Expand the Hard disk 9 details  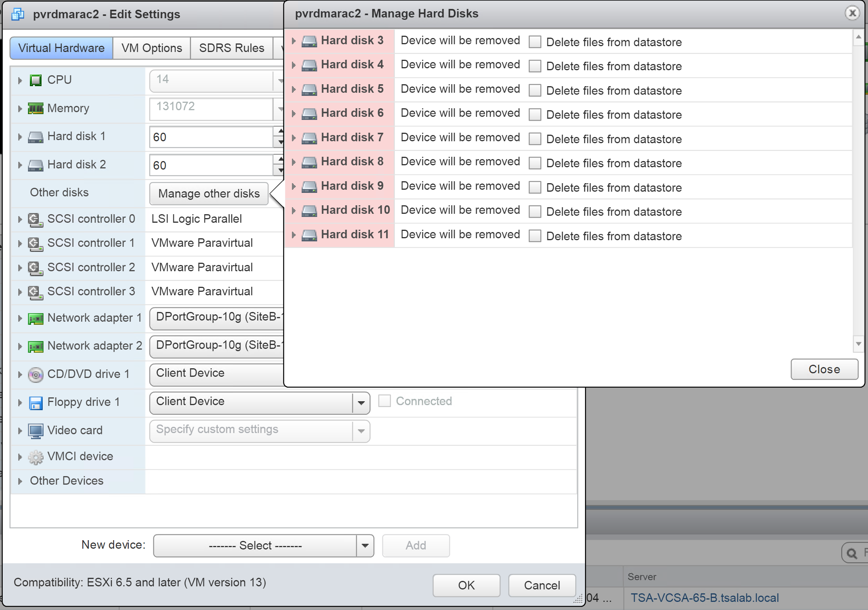tap(294, 187)
